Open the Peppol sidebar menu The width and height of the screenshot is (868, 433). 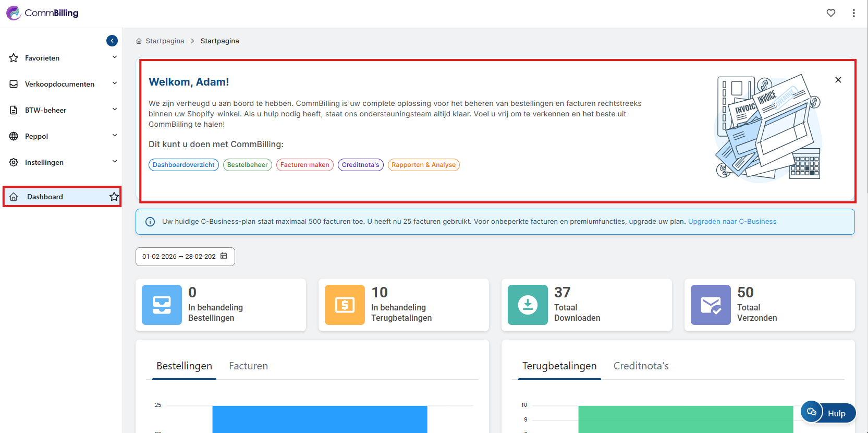tap(62, 136)
